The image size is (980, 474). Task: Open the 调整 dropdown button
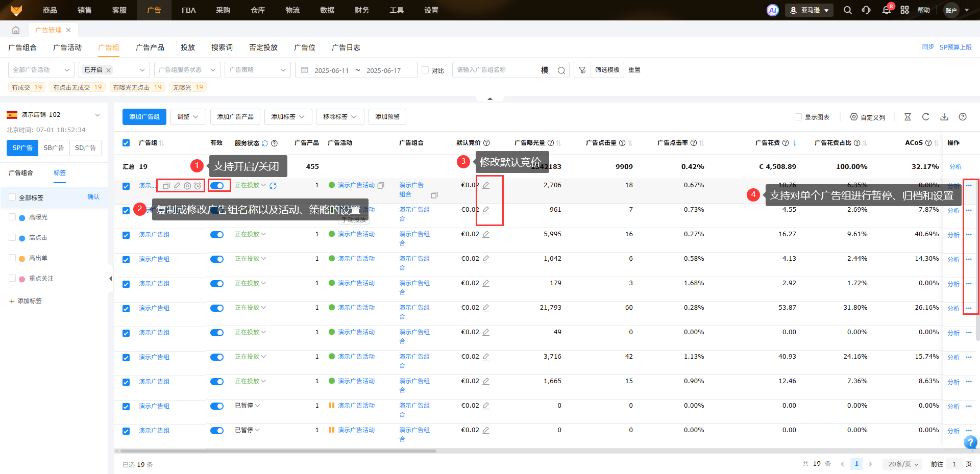click(x=188, y=117)
